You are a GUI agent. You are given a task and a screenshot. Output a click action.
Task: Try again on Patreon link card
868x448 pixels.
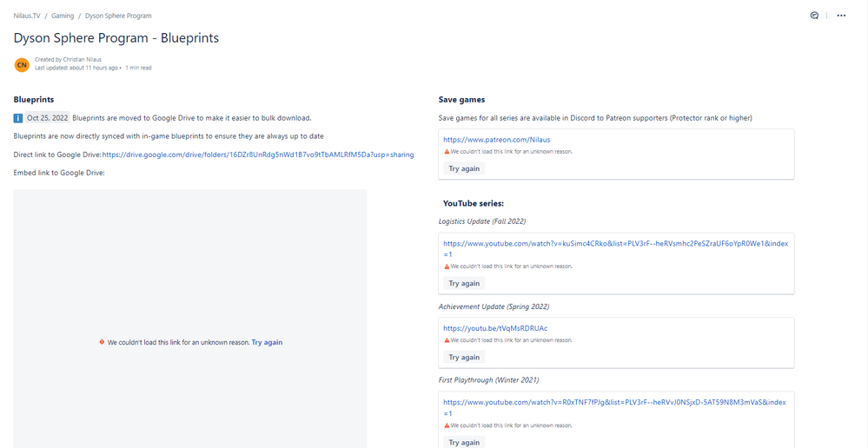464,168
